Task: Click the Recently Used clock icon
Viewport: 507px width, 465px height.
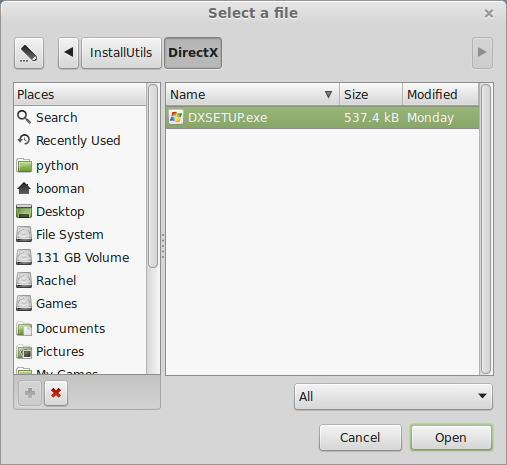Action: pyautogui.click(x=24, y=140)
